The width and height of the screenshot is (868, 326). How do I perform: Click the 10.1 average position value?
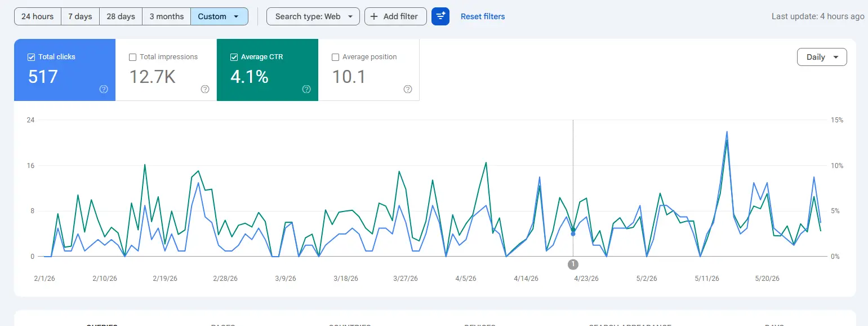[349, 76]
